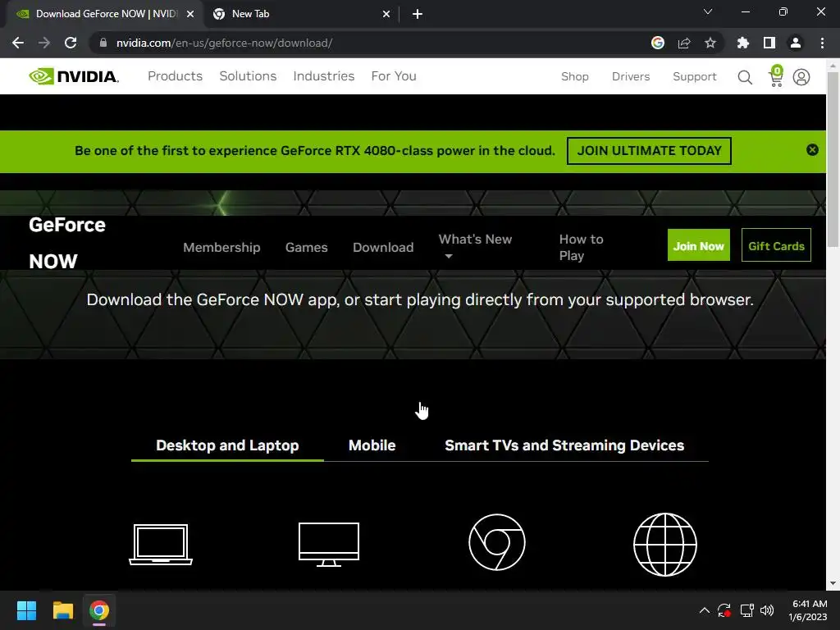Viewport: 840px width, 630px height.
Task: Open the taskbar clock and date
Action: (x=808, y=610)
